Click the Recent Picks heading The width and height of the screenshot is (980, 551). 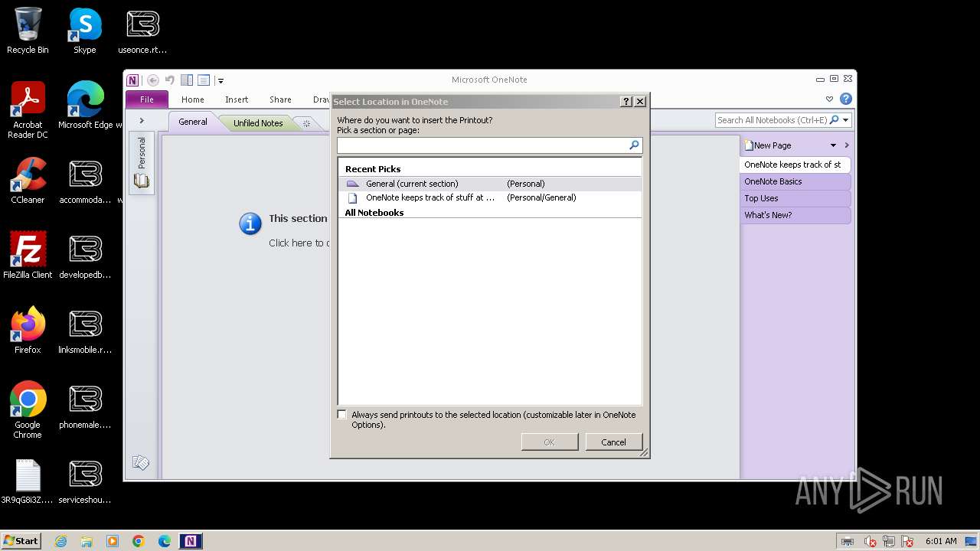click(373, 169)
